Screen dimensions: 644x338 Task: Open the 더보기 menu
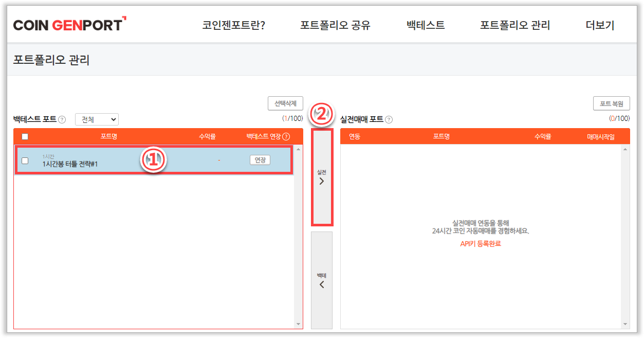click(600, 26)
